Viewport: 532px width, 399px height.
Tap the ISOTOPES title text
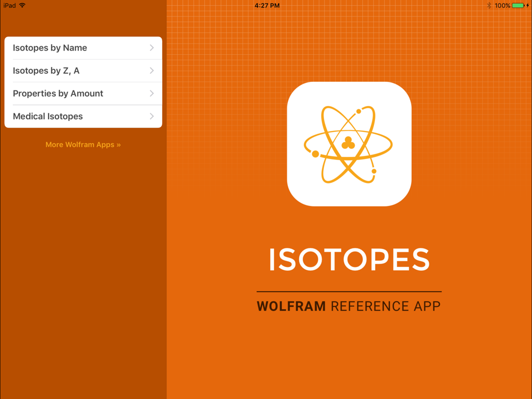coord(349,260)
